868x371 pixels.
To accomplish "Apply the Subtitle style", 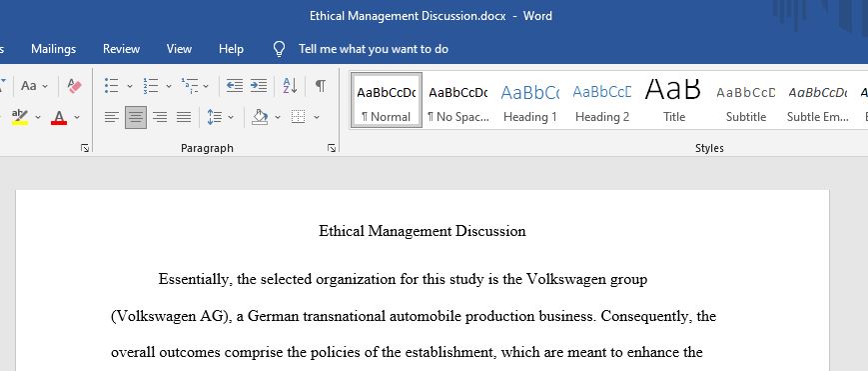I will coord(746,100).
